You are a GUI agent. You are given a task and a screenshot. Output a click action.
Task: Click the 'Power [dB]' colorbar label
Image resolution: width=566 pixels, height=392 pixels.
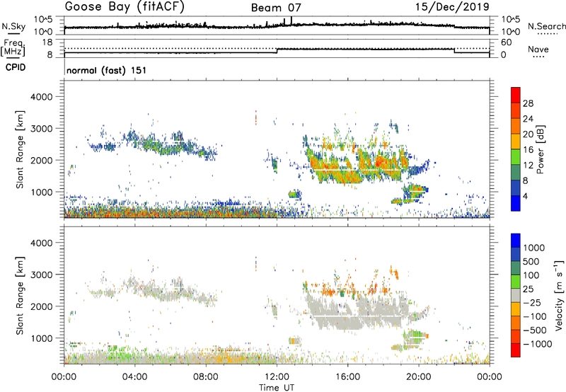(540, 149)
